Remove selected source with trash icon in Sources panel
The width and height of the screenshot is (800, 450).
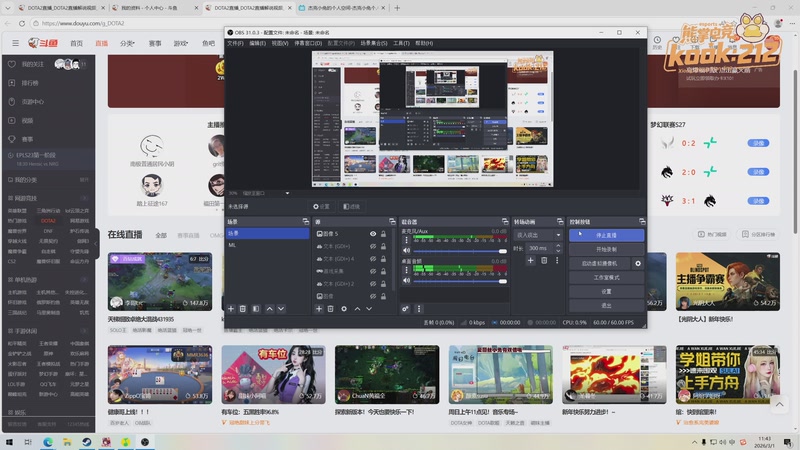click(x=331, y=309)
